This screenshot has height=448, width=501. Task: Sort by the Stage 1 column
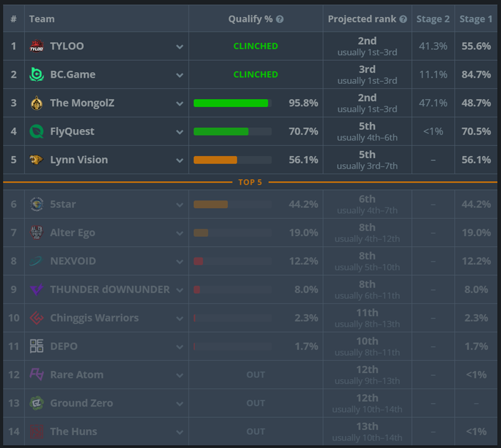pyautogui.click(x=476, y=19)
